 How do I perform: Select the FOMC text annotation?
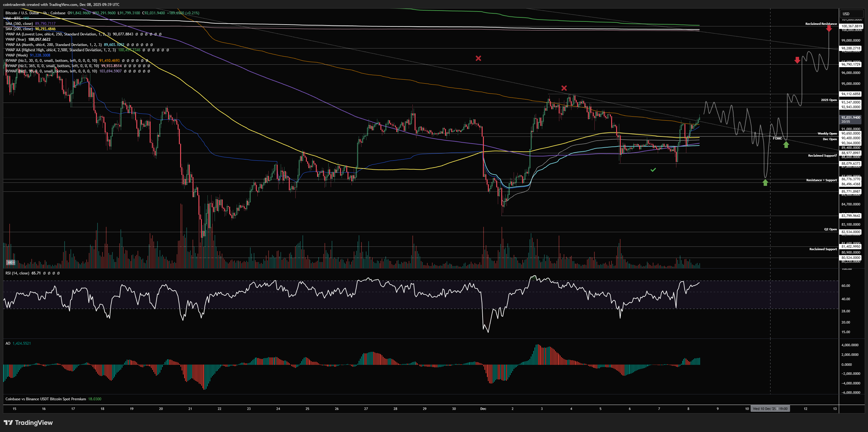pos(777,138)
